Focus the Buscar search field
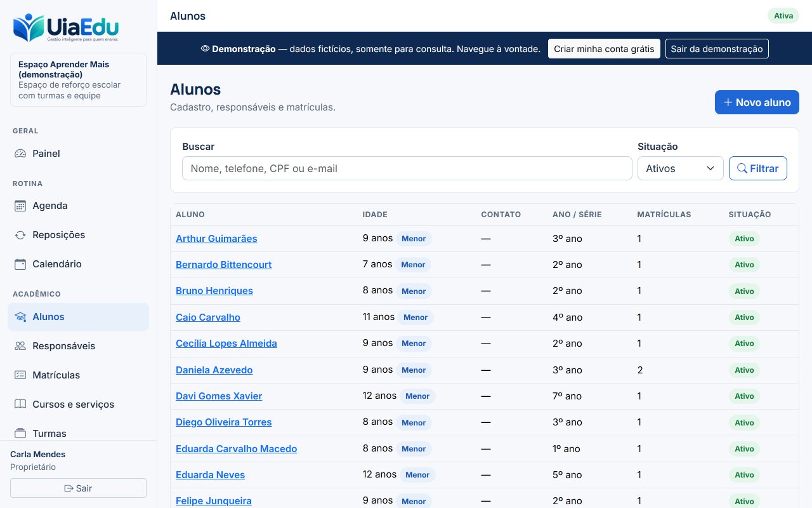Image resolution: width=812 pixels, height=508 pixels. 407,168
